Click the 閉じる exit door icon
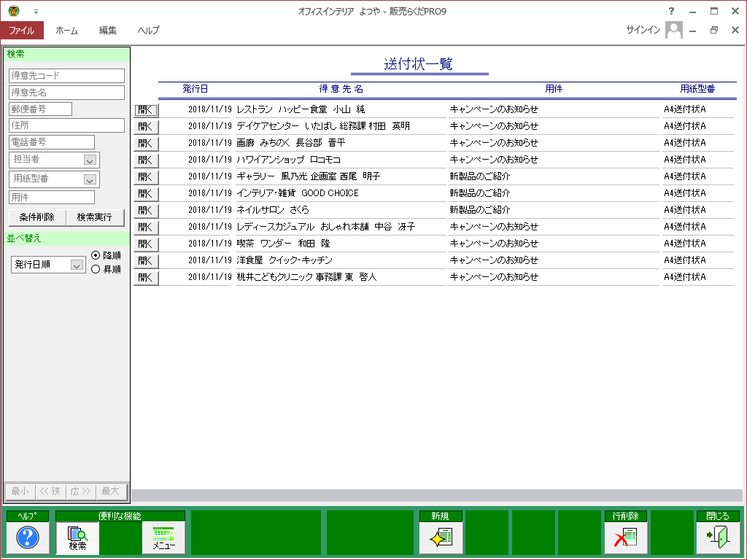This screenshot has height=560, width=747. tap(718, 537)
